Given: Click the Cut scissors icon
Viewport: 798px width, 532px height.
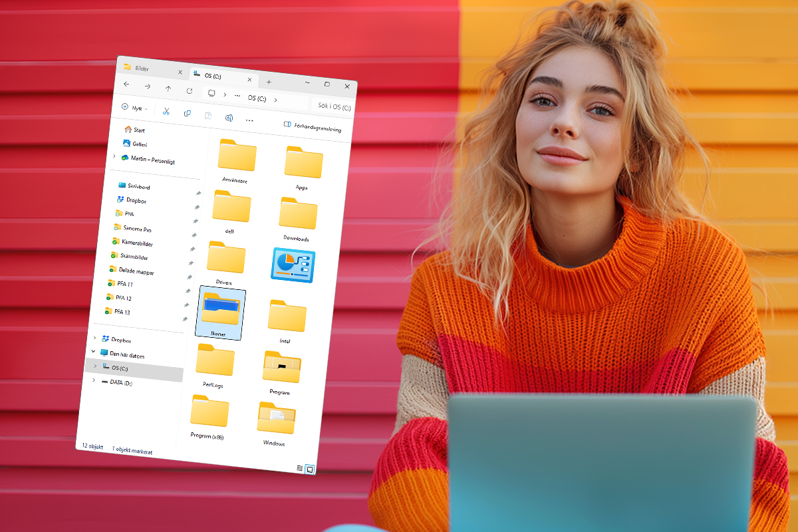Looking at the screenshot, I should pyautogui.click(x=166, y=111).
